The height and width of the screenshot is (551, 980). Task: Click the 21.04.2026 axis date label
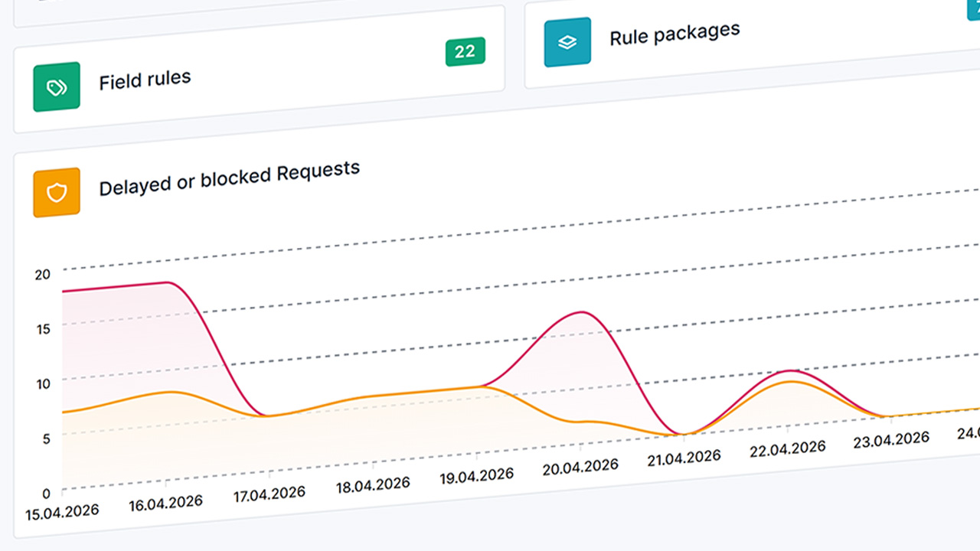click(683, 457)
